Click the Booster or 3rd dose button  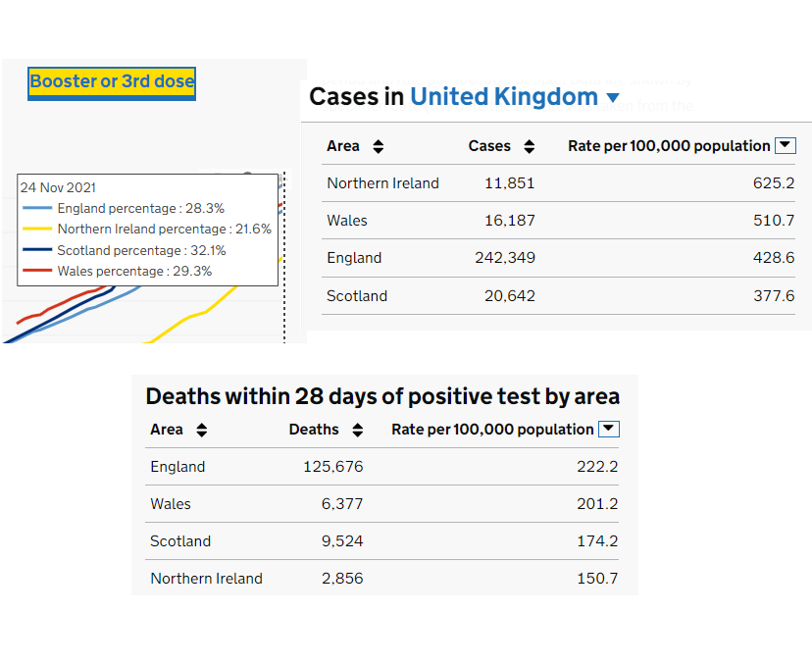tap(111, 82)
